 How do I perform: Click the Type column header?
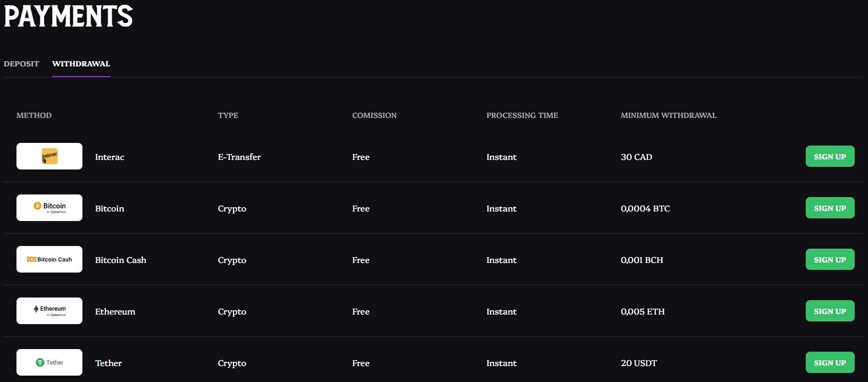pyautogui.click(x=228, y=115)
